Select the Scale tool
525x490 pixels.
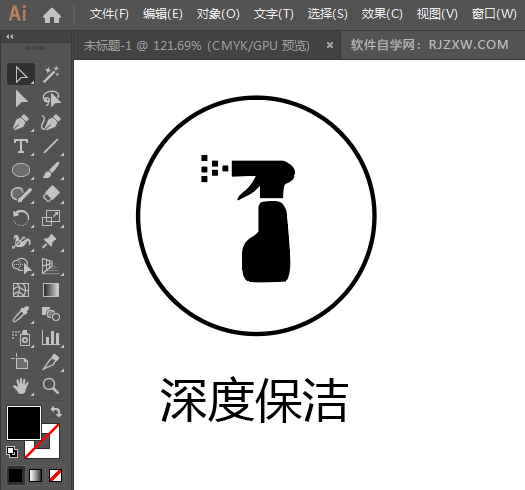(51, 218)
